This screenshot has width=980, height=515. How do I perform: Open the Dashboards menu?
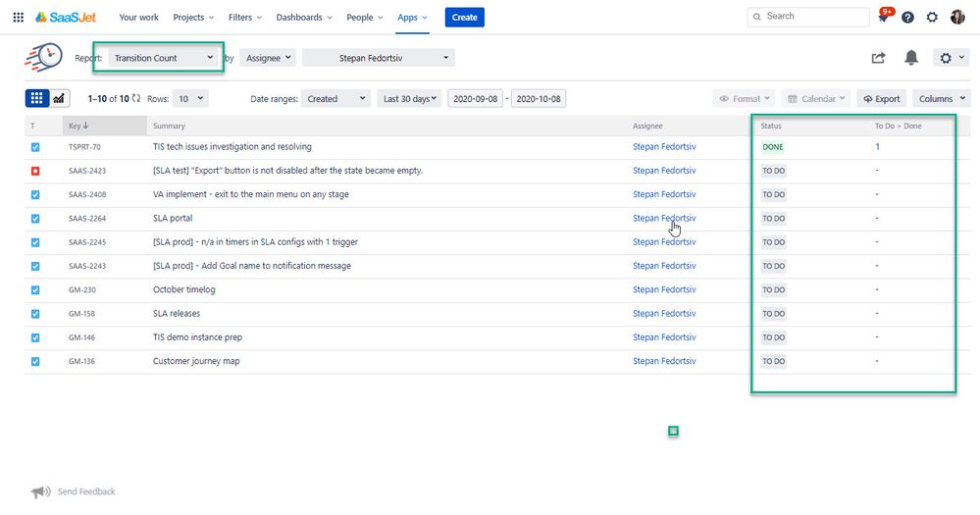point(304,17)
